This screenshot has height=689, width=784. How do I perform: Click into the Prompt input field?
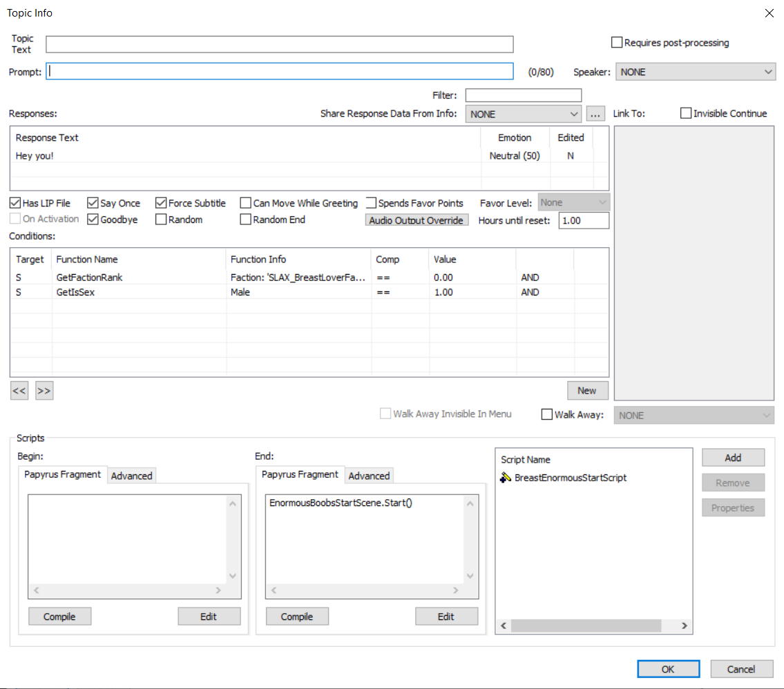tap(280, 71)
